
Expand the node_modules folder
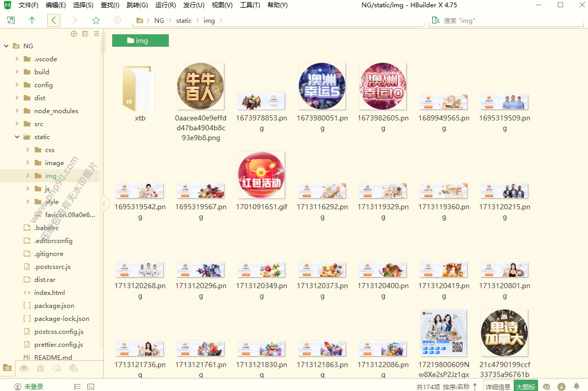pyautogui.click(x=17, y=111)
